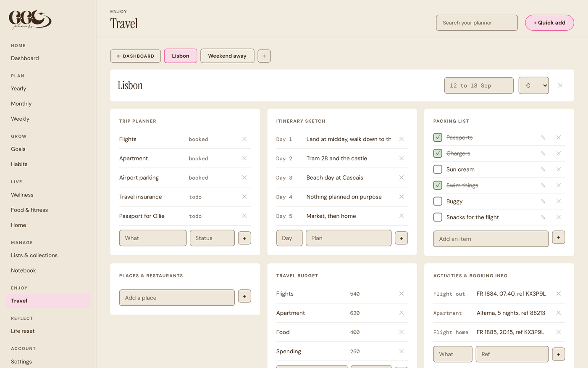The height and width of the screenshot is (368, 588).
Task: Check the Sun cream checkbox
Action: click(x=438, y=169)
